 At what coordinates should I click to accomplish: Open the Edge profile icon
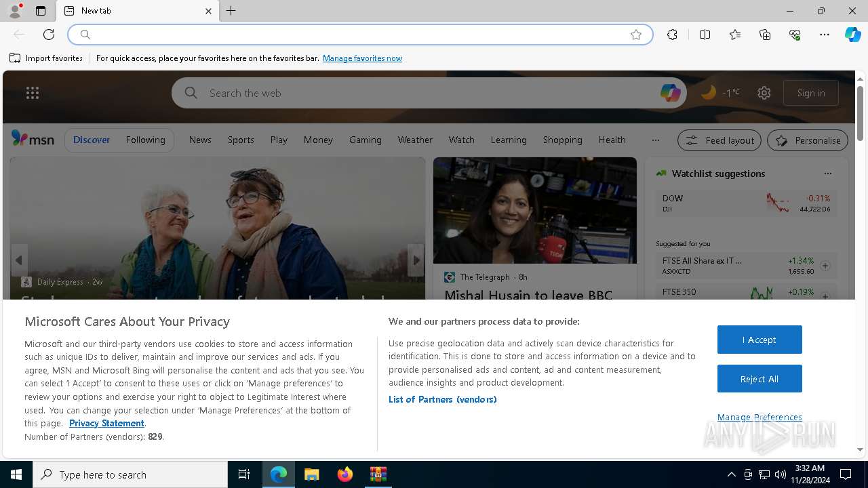pos(15,11)
